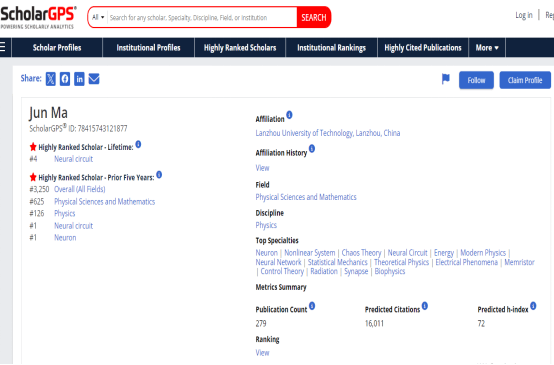Screen dimensions: 554x365
Task: Open lifetime #4 Neural circuit ranking
Action: pyautogui.click(x=73, y=159)
